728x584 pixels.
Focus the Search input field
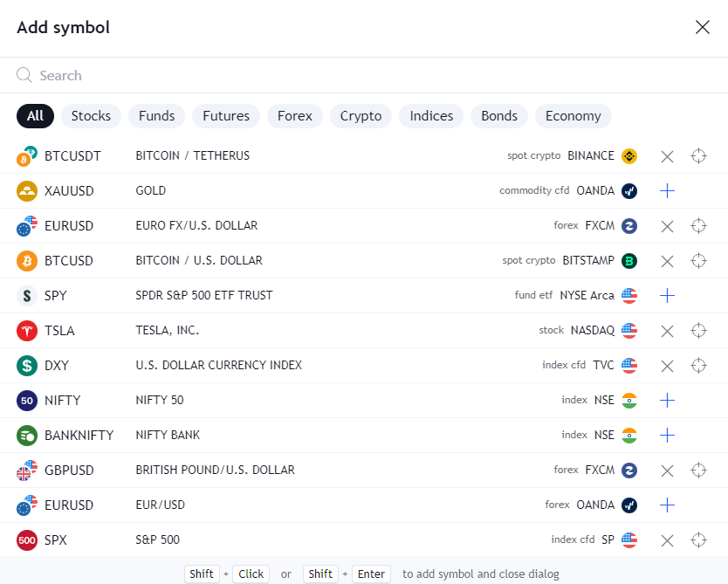tap(364, 75)
